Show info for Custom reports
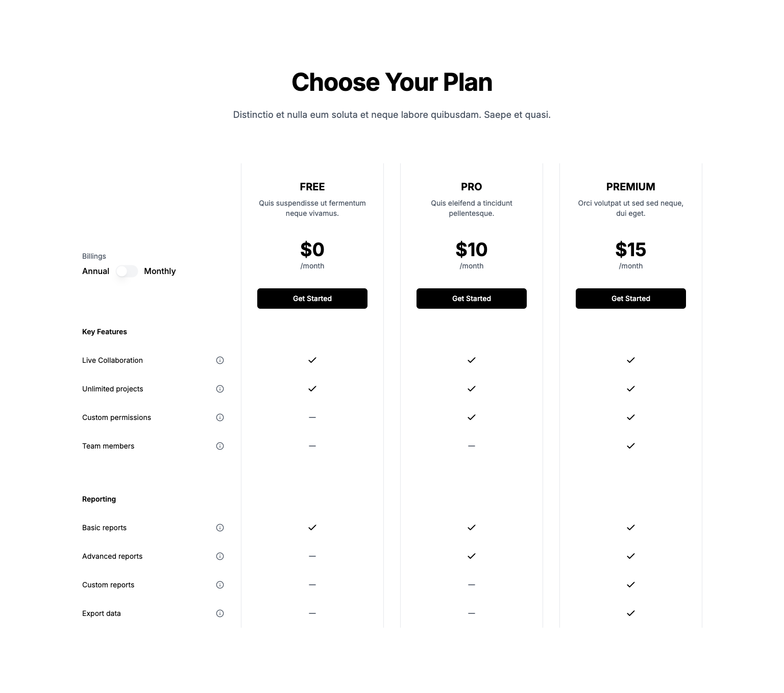This screenshot has width=784, height=693. pos(220,585)
